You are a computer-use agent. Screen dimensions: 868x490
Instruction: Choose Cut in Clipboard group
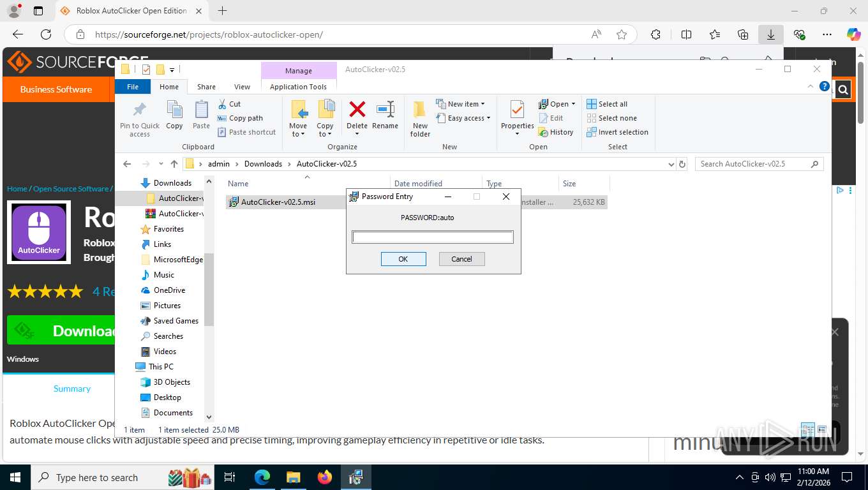click(229, 104)
